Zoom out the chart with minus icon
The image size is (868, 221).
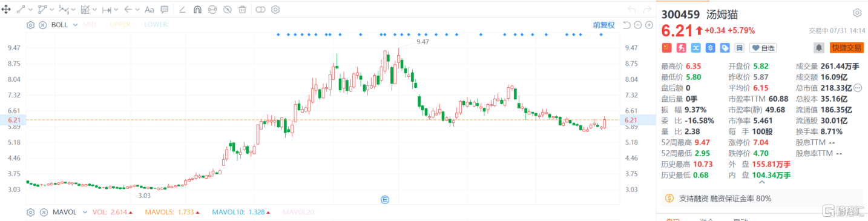pos(638,25)
